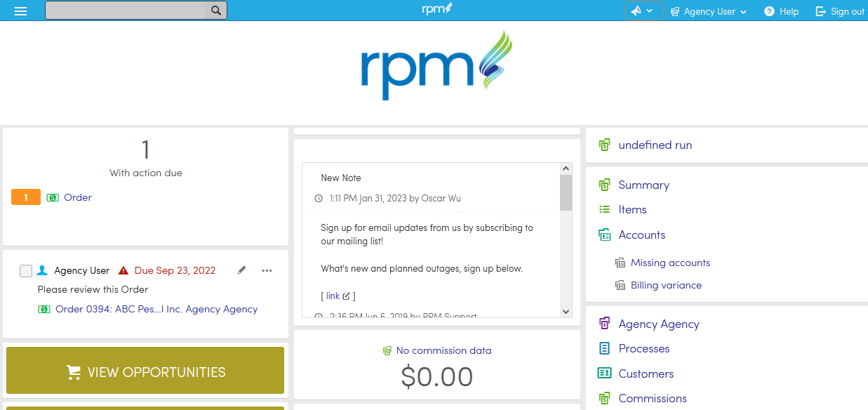Open Order 0394: ABC Pes...l Inc. link
Screen dimensions: 868x410
[156, 309]
